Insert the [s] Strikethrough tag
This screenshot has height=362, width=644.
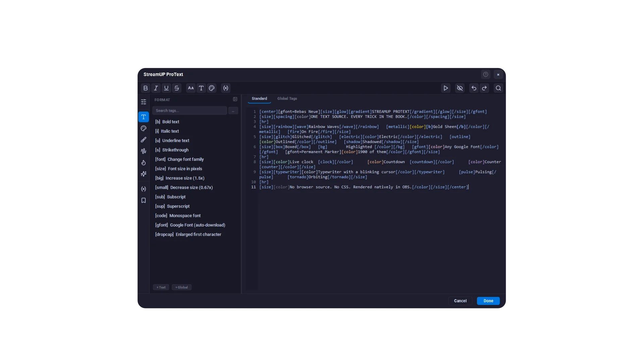point(195,150)
